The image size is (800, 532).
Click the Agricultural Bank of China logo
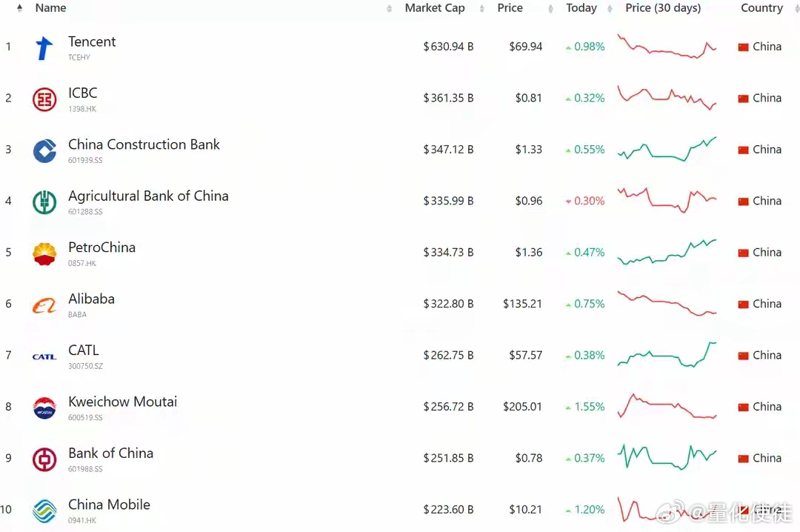pos(44,202)
